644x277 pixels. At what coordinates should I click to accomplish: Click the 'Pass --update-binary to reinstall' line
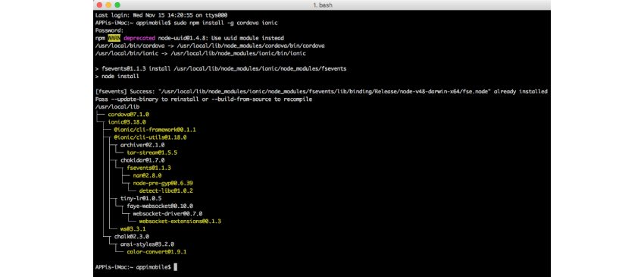click(x=204, y=99)
